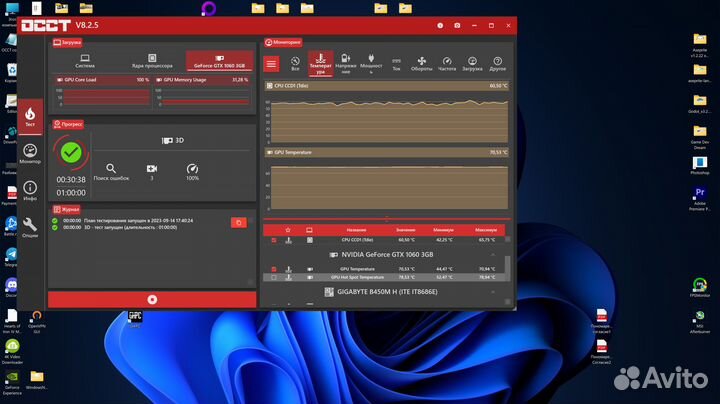
Task: Switch load view to Ядра процессора tab
Action: [x=152, y=61]
